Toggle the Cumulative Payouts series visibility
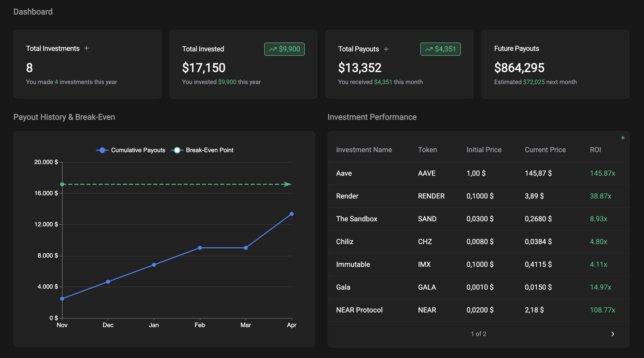The image size is (644, 358). [138, 150]
